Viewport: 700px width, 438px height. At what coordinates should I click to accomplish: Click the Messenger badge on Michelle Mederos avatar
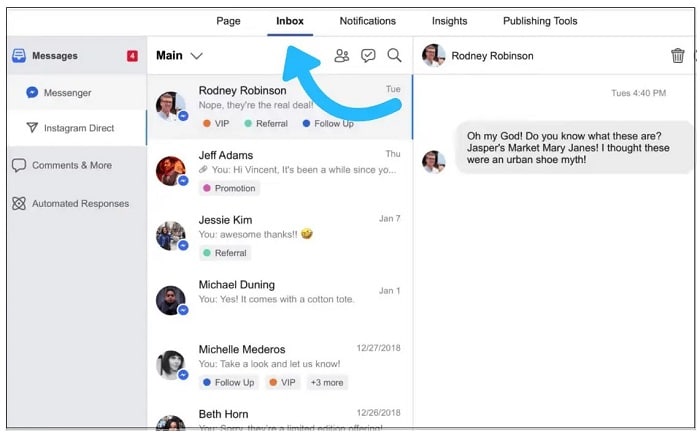[x=183, y=375]
